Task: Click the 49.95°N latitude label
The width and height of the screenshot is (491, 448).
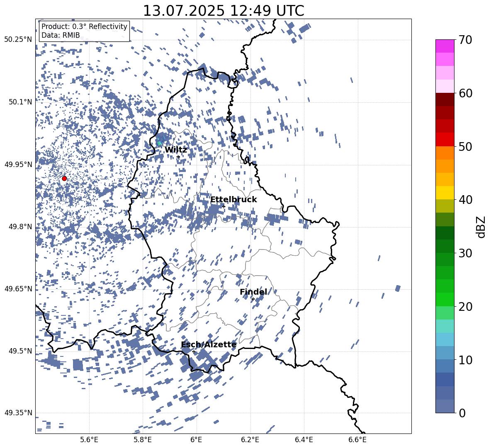Action: coord(18,164)
